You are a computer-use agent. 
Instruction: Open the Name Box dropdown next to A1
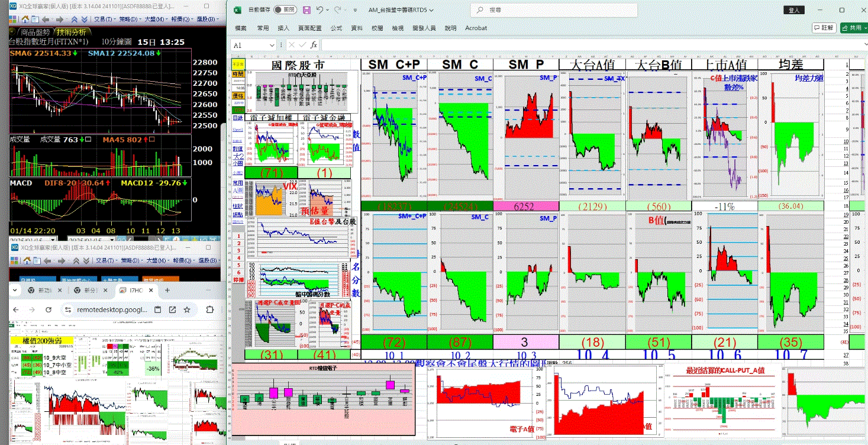coord(272,45)
